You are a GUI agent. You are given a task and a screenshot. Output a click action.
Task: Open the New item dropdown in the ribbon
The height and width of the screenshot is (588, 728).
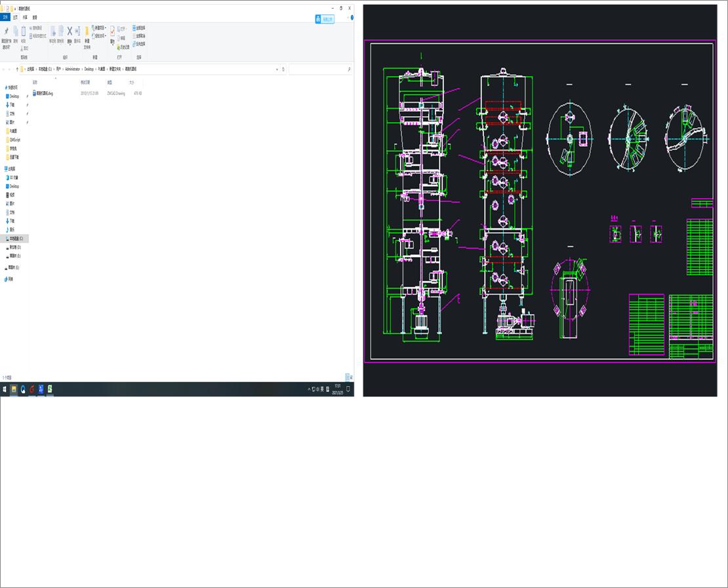coord(99,28)
